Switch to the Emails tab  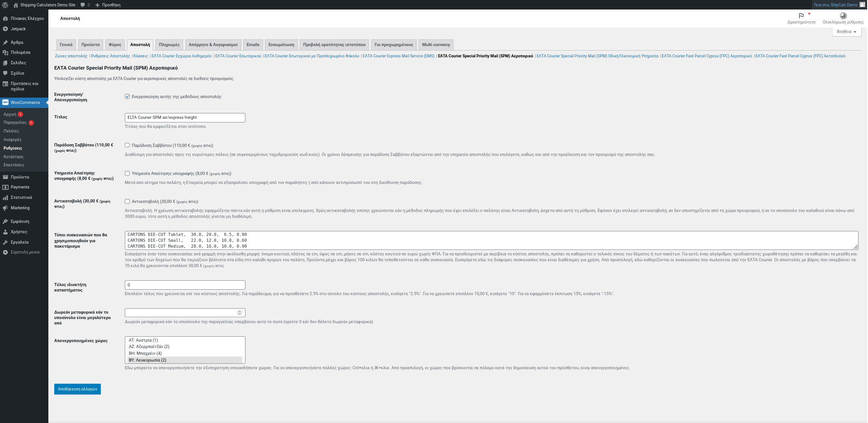(253, 45)
